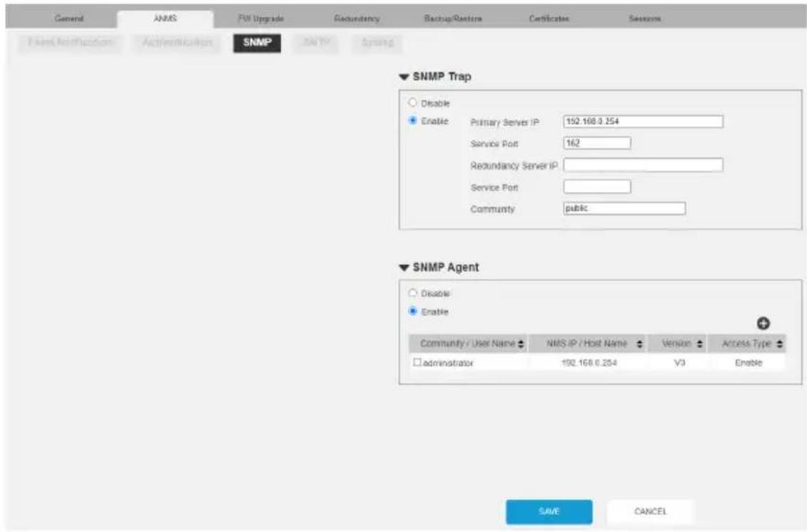Viewport: 807px width, 532px height.
Task: Sort by Access Type column
Action: (780, 344)
